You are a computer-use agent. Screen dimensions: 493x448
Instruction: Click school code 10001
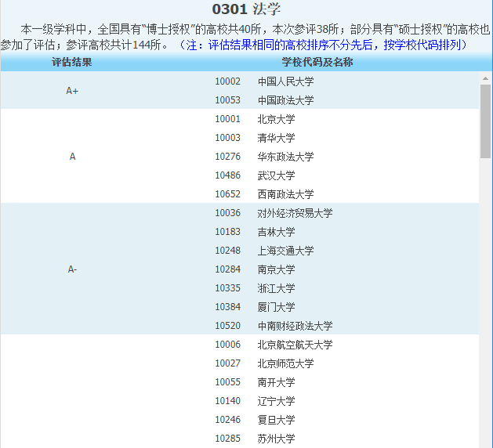[227, 119]
